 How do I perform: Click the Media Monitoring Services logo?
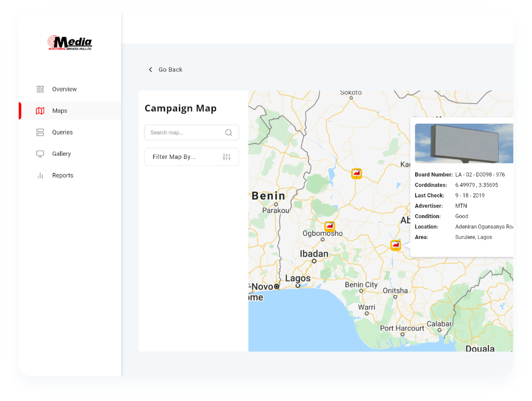pos(70,43)
